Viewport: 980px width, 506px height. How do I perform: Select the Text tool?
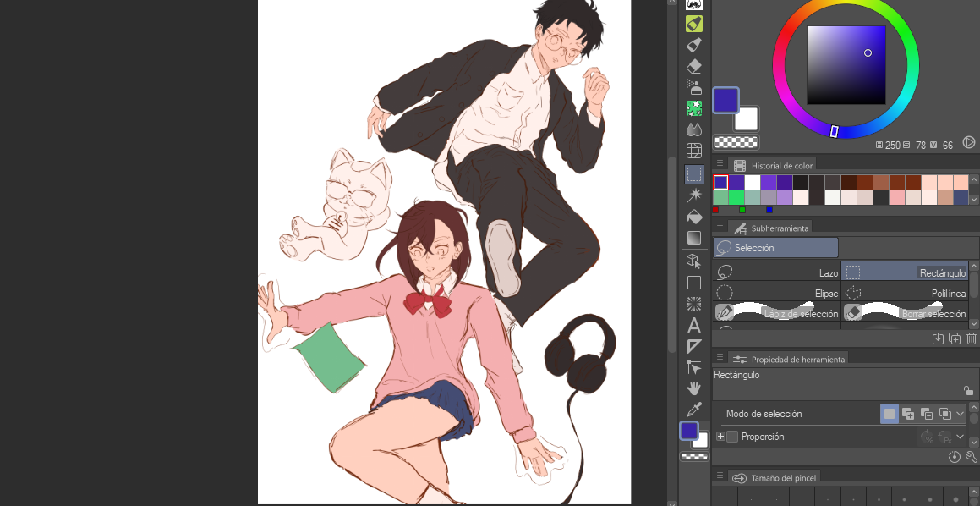pyautogui.click(x=694, y=325)
